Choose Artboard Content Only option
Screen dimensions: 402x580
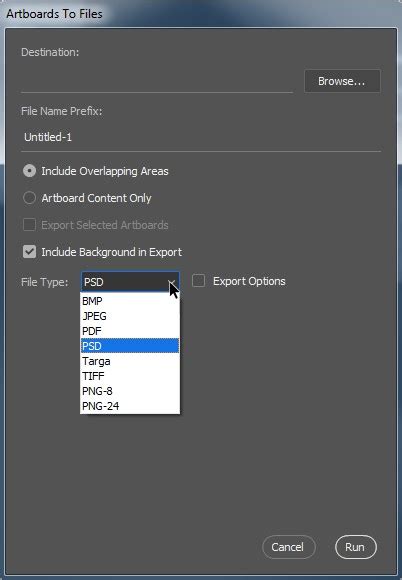[x=29, y=198]
